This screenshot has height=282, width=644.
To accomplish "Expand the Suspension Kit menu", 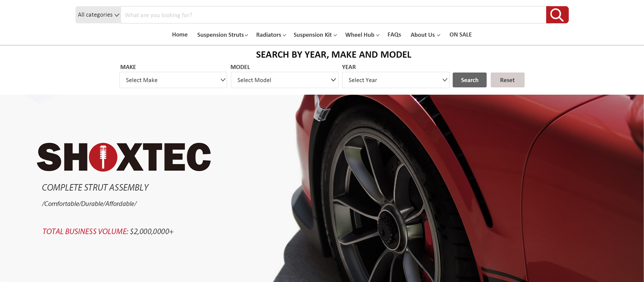I will (315, 35).
